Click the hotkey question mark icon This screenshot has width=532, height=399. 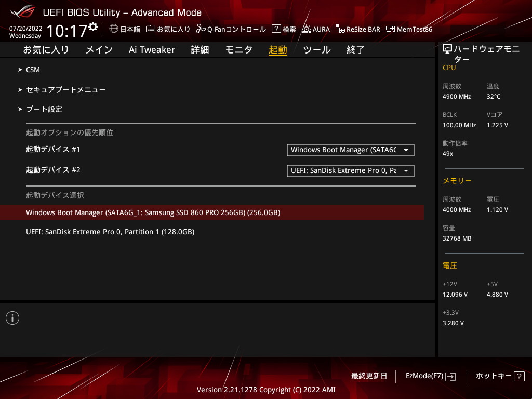[x=519, y=376]
